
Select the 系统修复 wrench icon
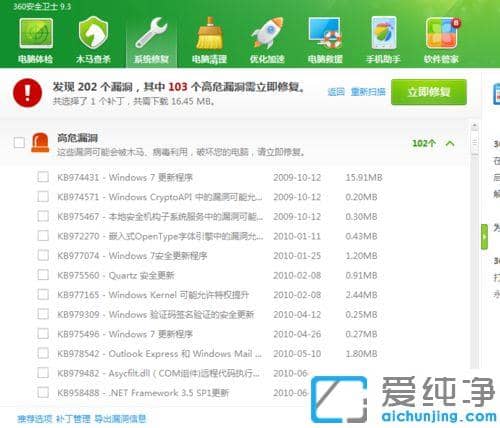(151, 41)
